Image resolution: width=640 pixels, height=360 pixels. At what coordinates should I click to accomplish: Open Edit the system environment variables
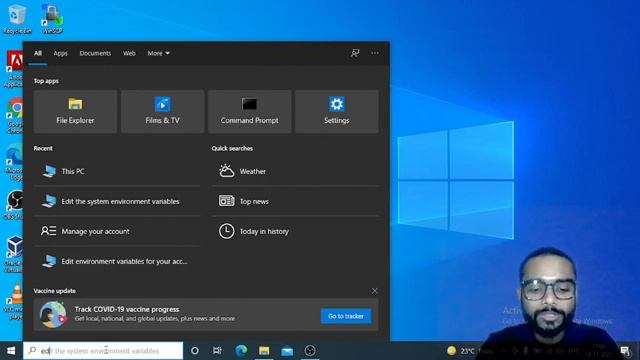117,201
